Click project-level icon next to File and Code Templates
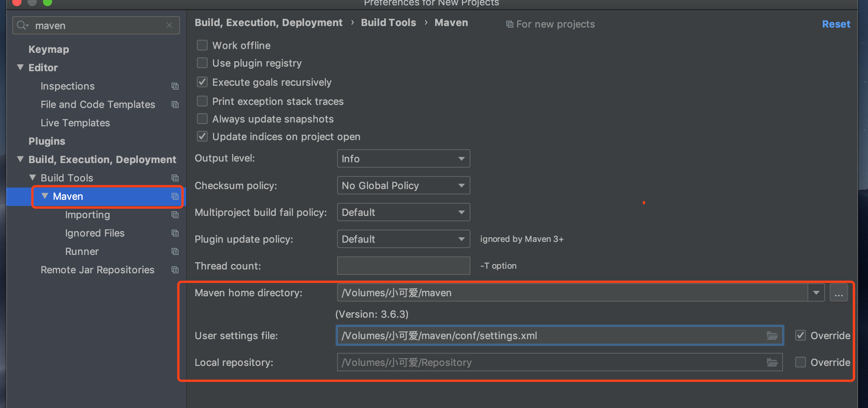Screen dimensions: 868x408 (175, 104)
